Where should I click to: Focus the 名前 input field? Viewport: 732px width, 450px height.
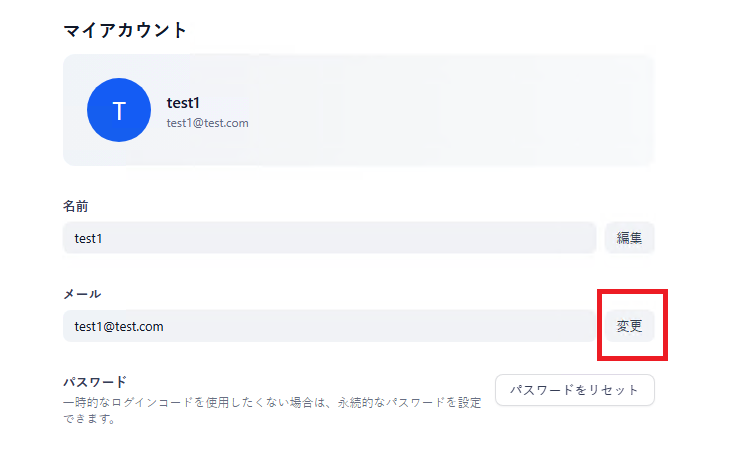pyautogui.click(x=330, y=238)
